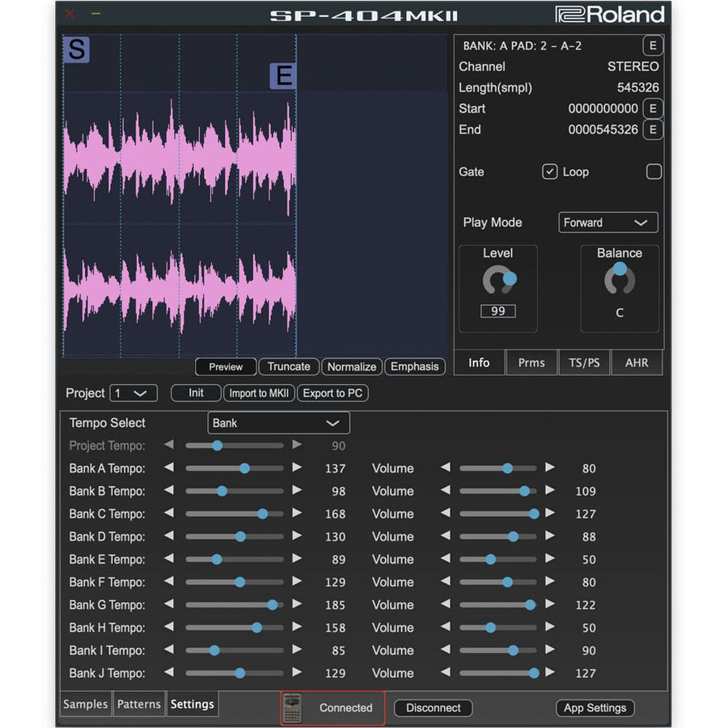
Task: Open the Play Mode Forward dropdown
Action: tap(607, 222)
